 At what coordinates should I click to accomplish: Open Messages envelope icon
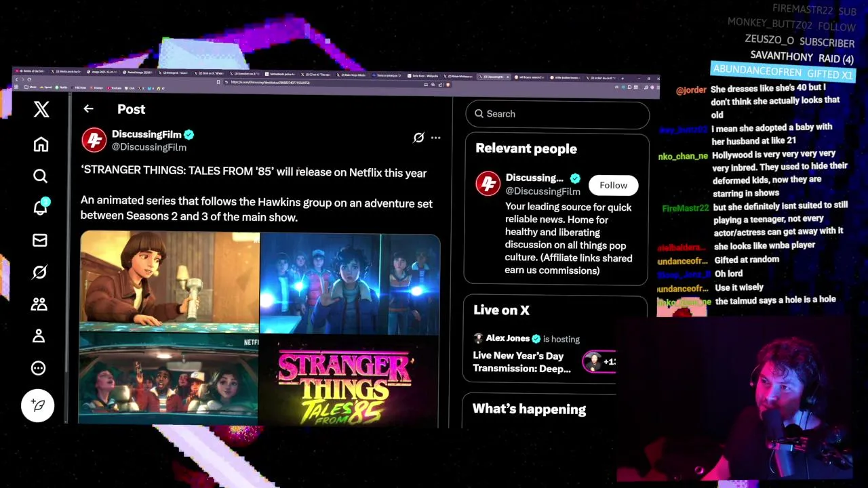click(x=40, y=240)
